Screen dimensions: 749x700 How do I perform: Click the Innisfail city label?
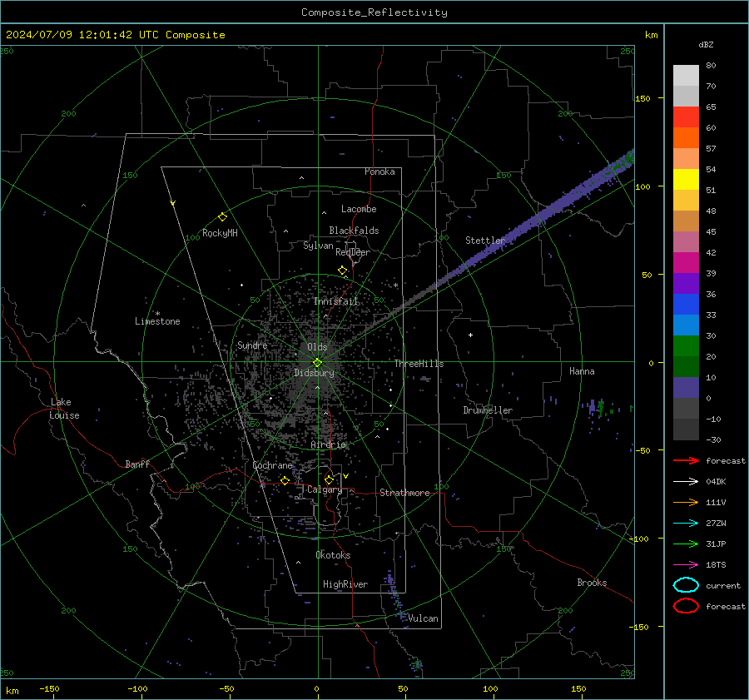335,301
